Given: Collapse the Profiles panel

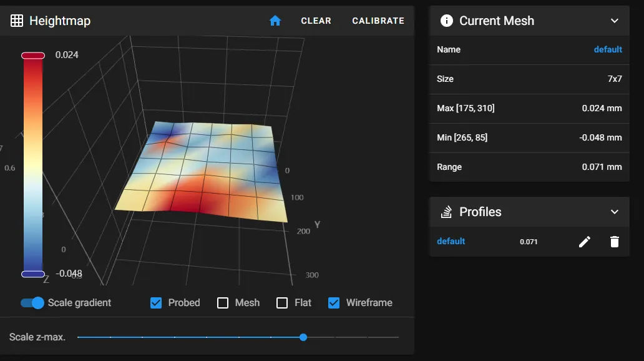Looking at the screenshot, I should click(x=614, y=212).
